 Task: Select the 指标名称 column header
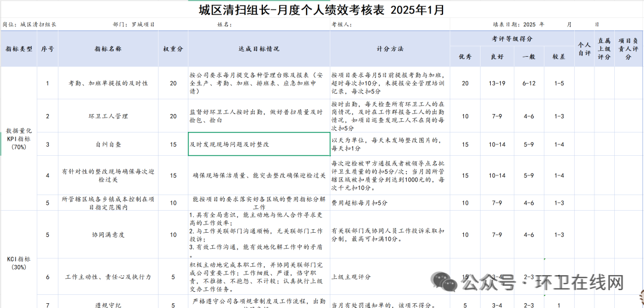(x=108, y=49)
